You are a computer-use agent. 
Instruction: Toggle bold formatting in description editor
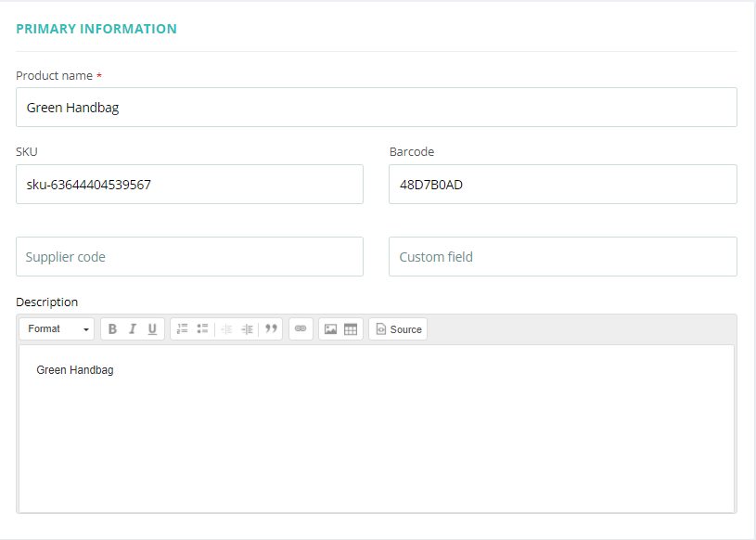(x=112, y=328)
